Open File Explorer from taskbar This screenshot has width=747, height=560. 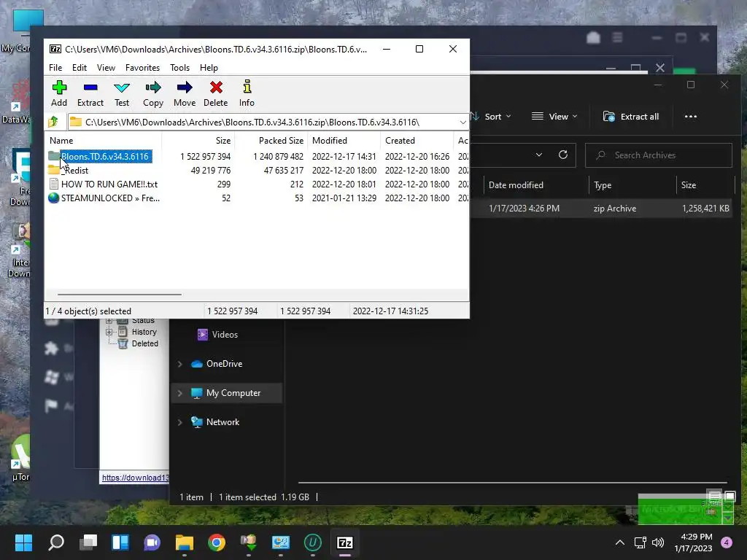185,542
